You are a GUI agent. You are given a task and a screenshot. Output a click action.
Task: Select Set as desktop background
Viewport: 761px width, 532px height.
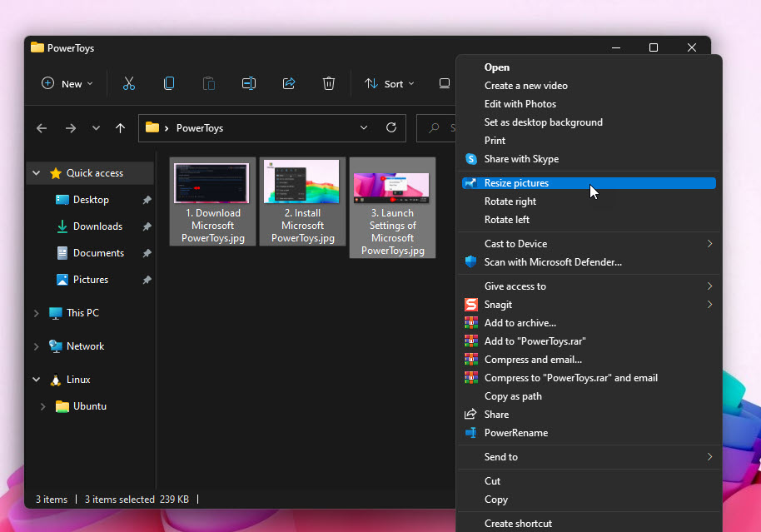coord(589,122)
